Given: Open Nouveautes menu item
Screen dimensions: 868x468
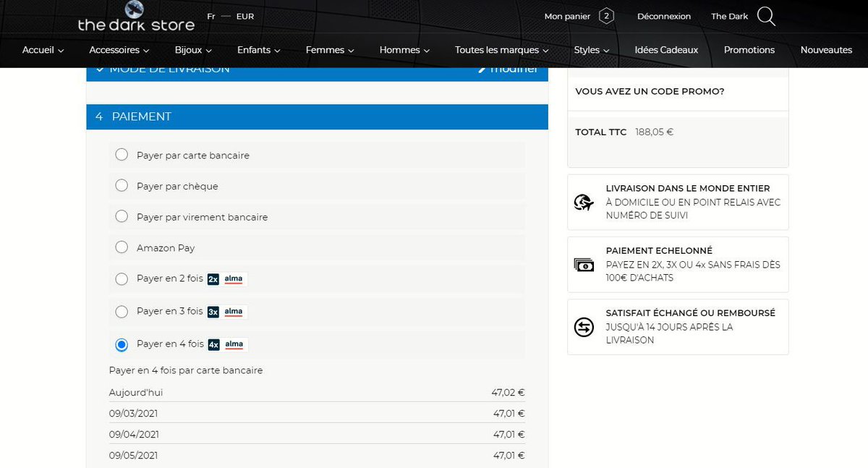Looking at the screenshot, I should 826,50.
